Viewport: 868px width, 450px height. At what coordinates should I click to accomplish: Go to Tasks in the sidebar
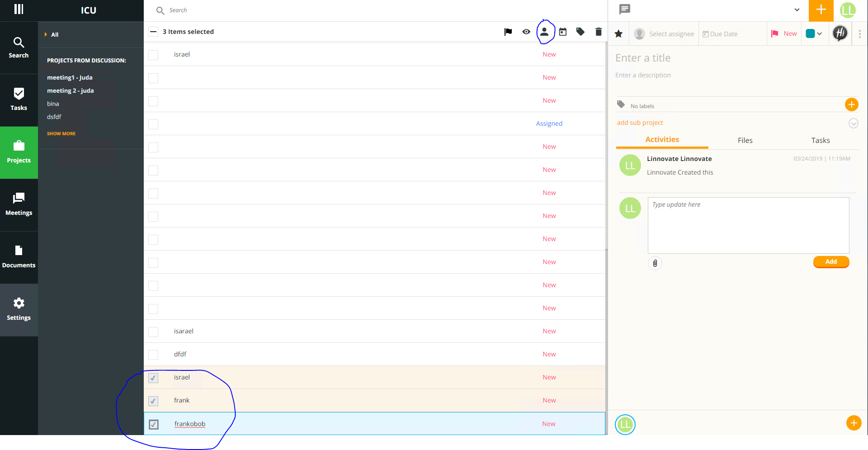[x=19, y=100]
